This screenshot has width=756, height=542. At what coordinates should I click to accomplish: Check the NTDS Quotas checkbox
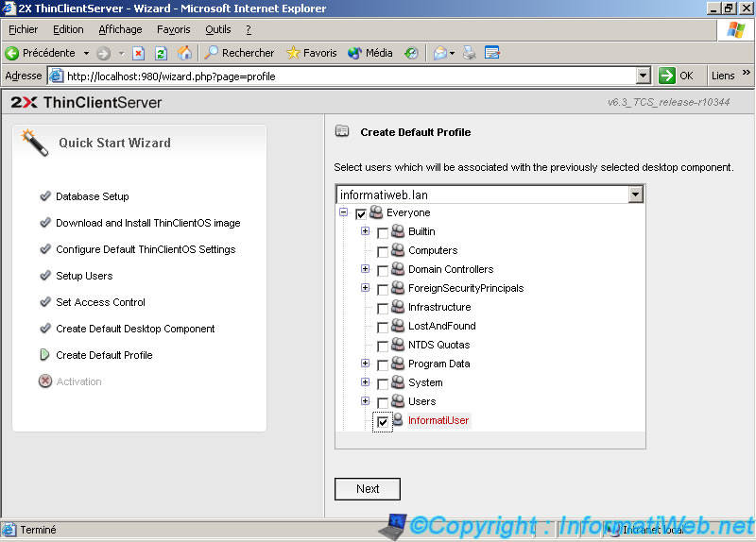tap(383, 347)
